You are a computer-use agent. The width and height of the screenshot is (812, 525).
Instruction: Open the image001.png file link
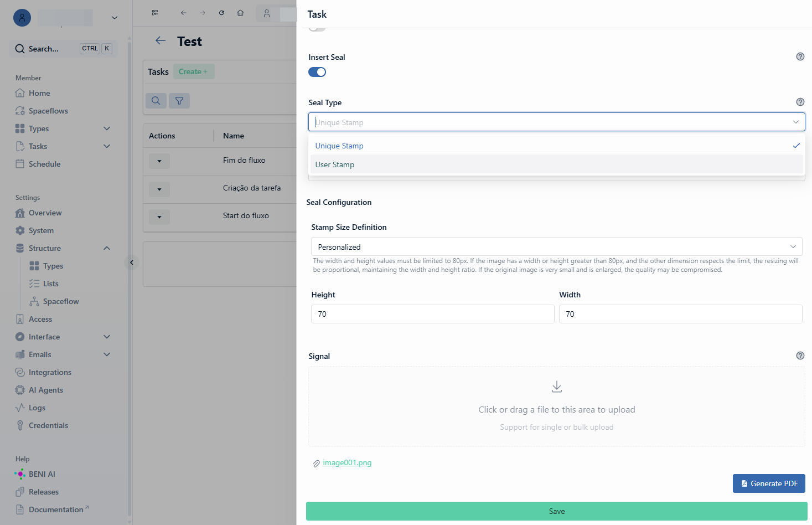[x=347, y=463]
